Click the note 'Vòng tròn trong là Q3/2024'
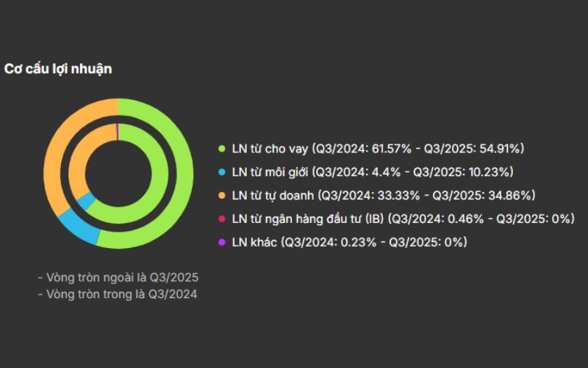588x368 pixels. click(x=118, y=294)
